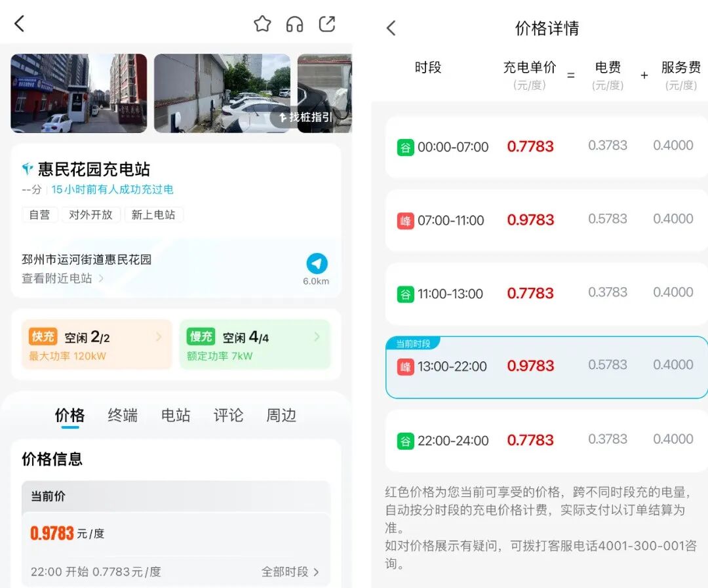This screenshot has height=588, width=708.
Task: Open the favorites star icon
Action: point(262,24)
